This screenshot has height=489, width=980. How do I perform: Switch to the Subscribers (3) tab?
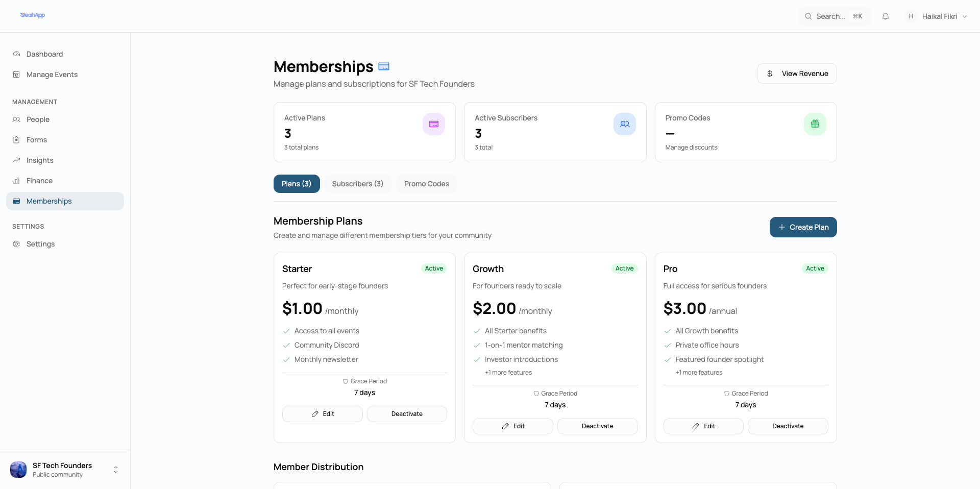point(357,184)
